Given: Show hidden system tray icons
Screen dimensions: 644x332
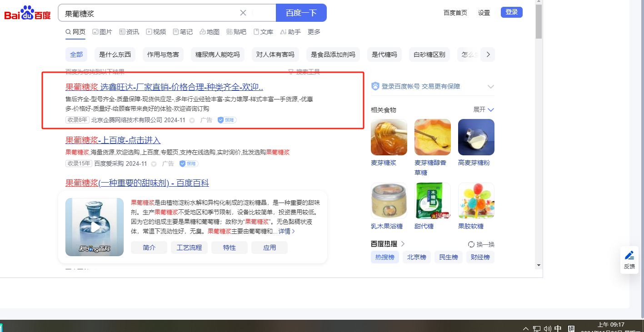Looking at the screenshot, I should pyautogui.click(x=526, y=328).
